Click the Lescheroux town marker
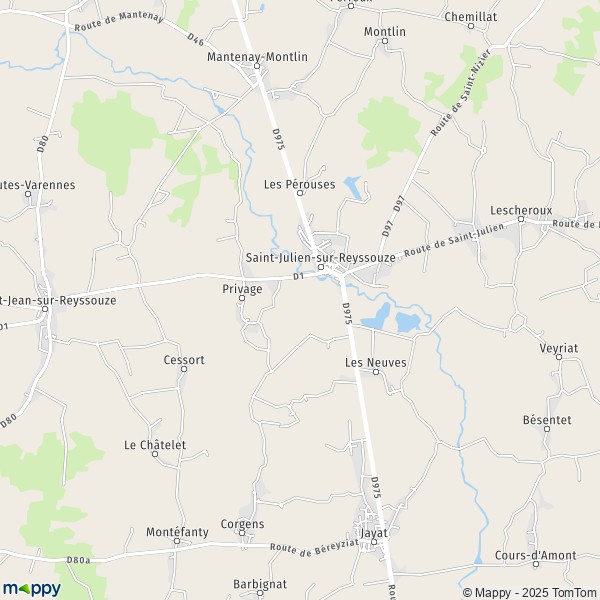Viewport: 600px width, 600px height. point(521,219)
